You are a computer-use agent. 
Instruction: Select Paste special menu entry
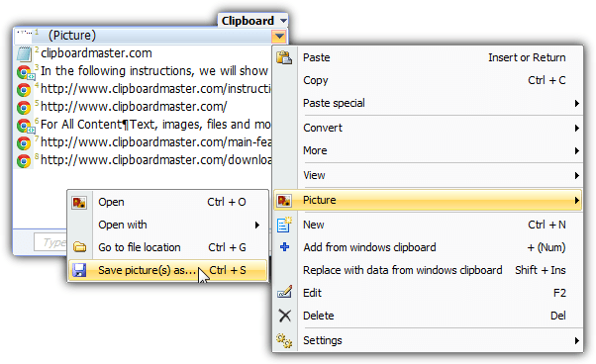point(428,103)
